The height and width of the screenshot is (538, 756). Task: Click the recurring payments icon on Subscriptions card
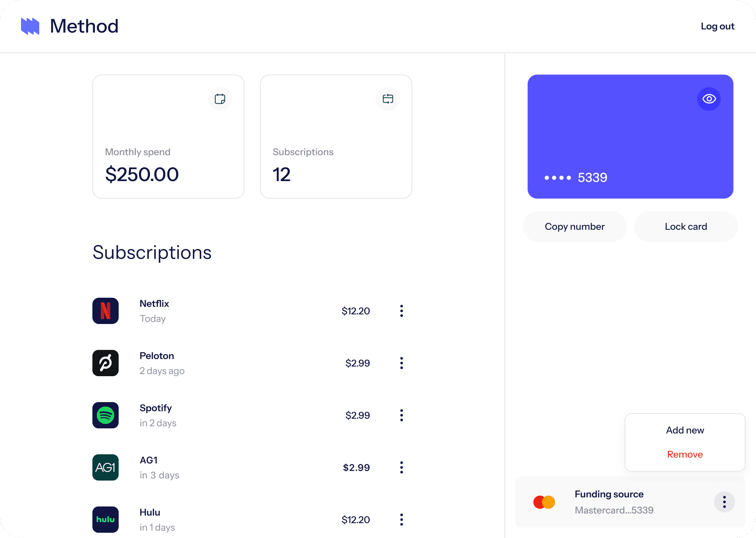coord(387,99)
